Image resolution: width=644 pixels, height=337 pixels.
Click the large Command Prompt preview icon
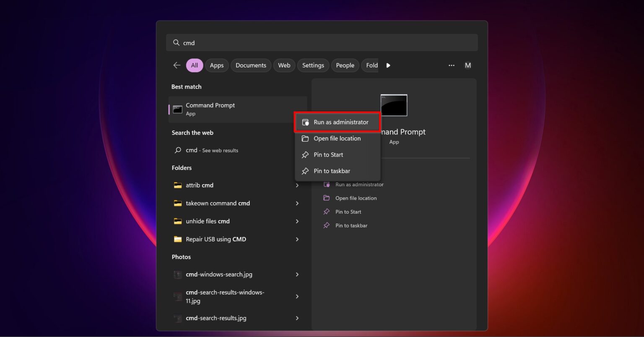[x=394, y=105]
